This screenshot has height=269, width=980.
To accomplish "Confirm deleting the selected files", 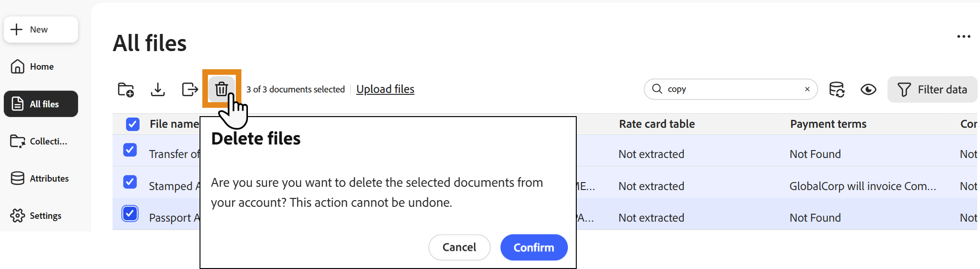I will (533, 247).
